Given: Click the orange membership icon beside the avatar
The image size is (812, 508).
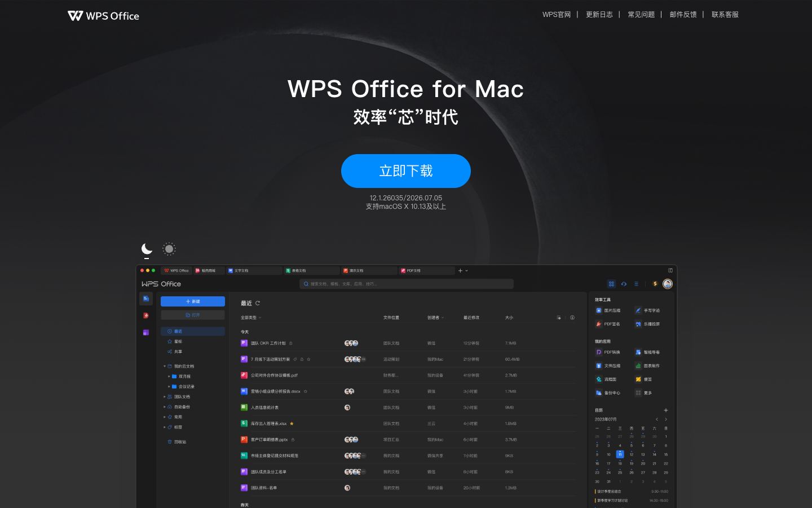Looking at the screenshot, I should 655,284.
